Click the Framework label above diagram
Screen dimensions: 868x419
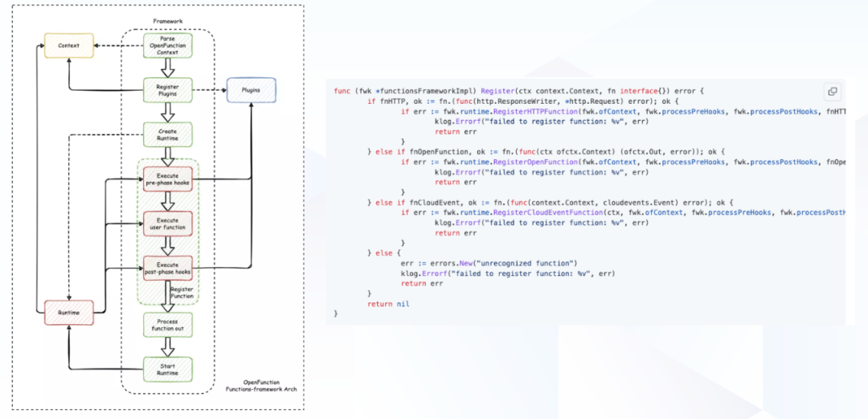[x=166, y=21]
